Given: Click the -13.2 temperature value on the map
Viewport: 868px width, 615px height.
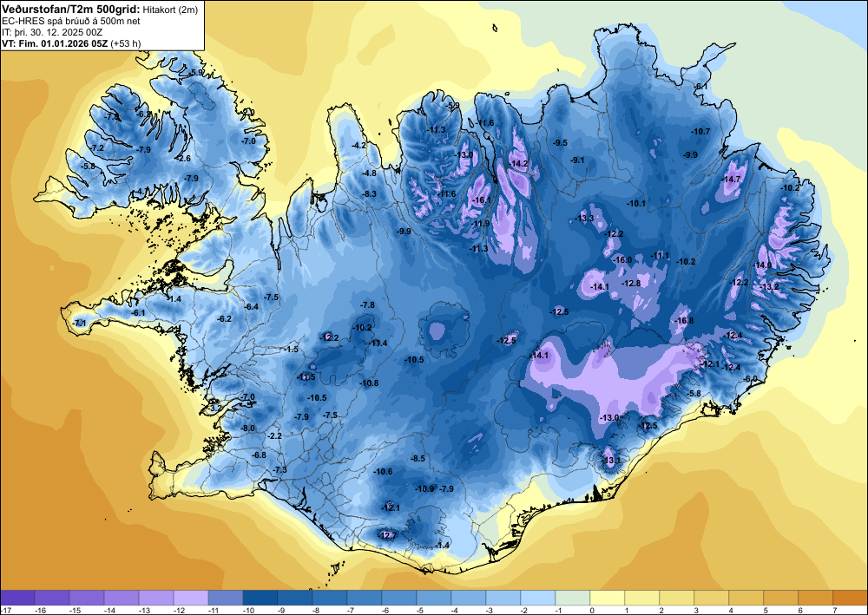Looking at the screenshot, I should (x=770, y=286).
